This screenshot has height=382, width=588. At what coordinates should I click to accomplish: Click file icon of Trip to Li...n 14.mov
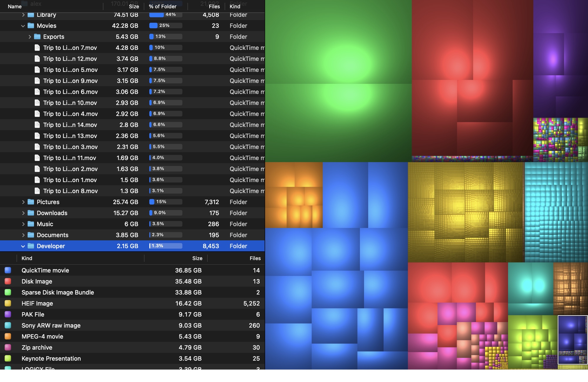(x=37, y=125)
